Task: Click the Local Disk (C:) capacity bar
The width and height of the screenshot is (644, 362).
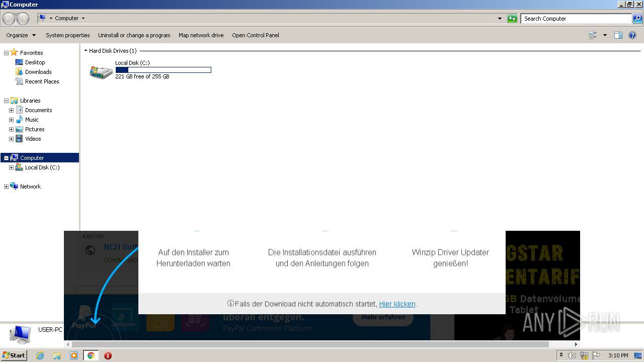Action: pos(163,70)
